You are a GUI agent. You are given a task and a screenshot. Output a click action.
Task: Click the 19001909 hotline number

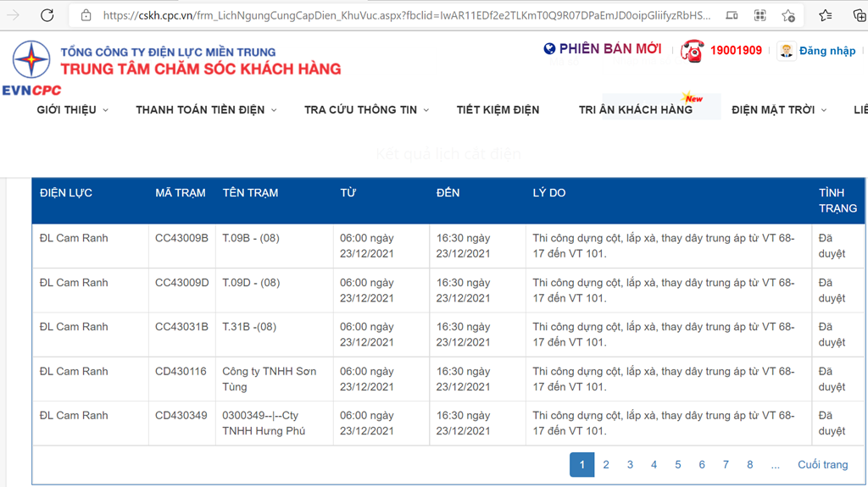coord(736,51)
